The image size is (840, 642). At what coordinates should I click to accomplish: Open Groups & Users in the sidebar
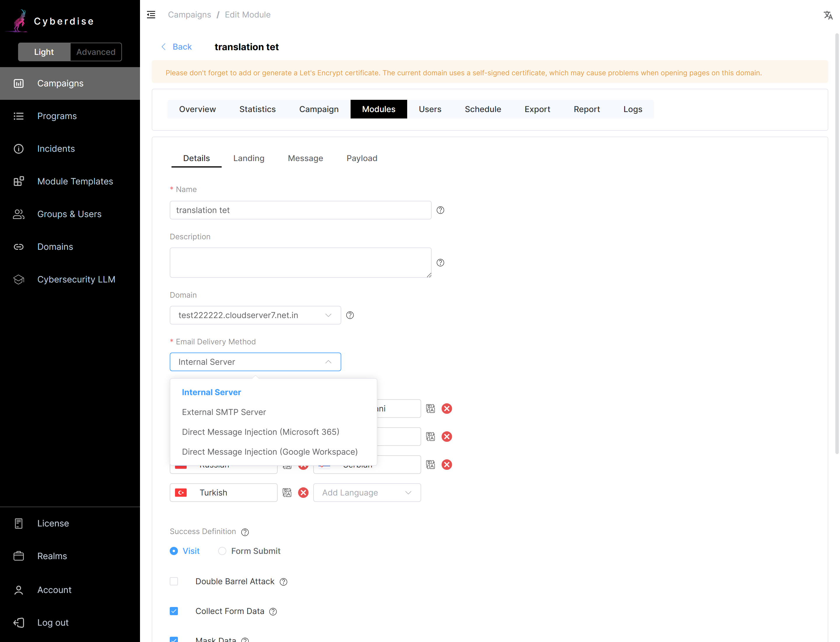click(x=70, y=214)
